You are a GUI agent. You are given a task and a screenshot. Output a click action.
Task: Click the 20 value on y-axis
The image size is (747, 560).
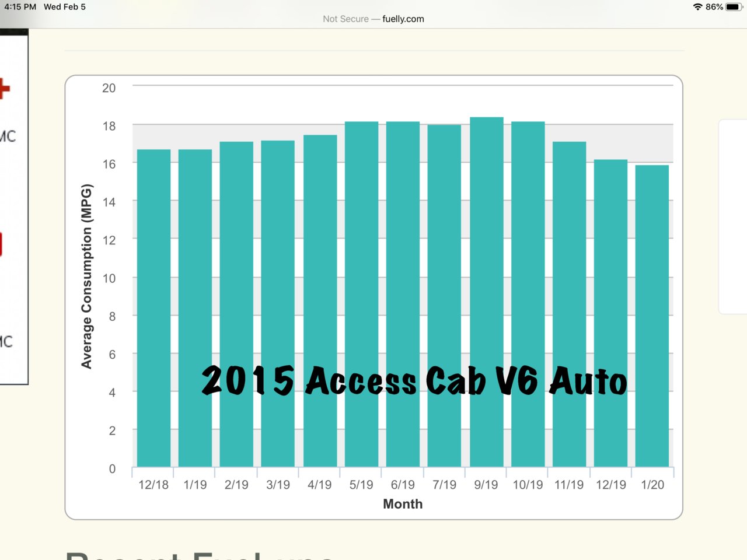pyautogui.click(x=109, y=88)
